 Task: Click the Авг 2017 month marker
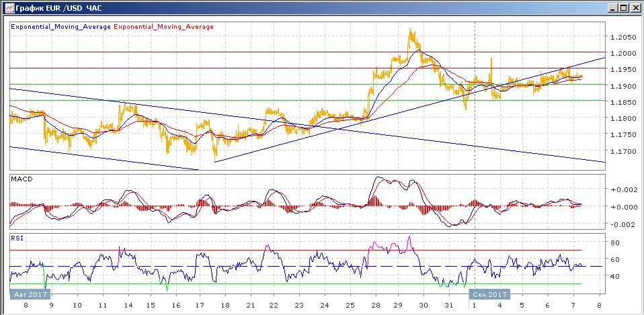tap(30, 294)
